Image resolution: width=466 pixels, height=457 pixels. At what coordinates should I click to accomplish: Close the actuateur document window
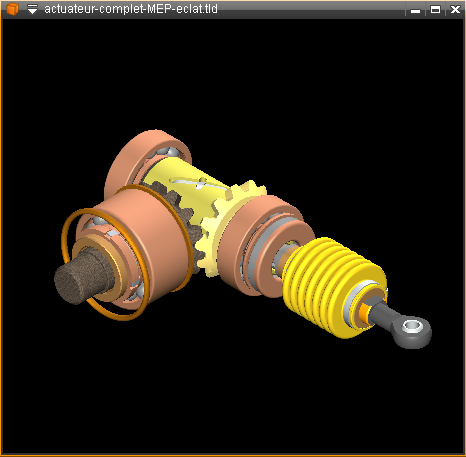click(x=455, y=9)
